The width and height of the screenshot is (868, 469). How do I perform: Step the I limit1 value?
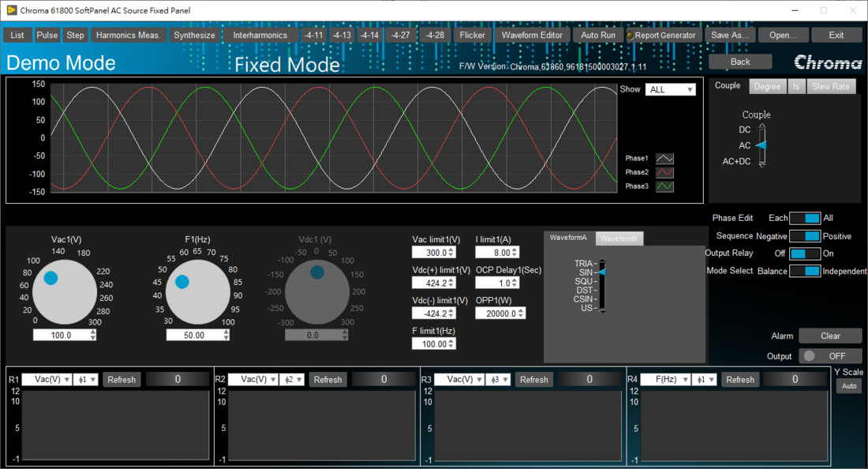514,253
